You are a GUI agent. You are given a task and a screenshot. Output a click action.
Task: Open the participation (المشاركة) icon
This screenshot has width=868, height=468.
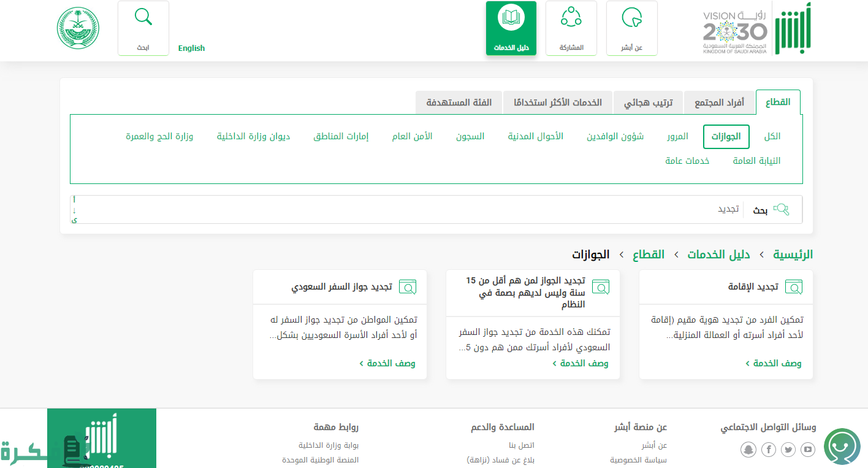pos(571,18)
